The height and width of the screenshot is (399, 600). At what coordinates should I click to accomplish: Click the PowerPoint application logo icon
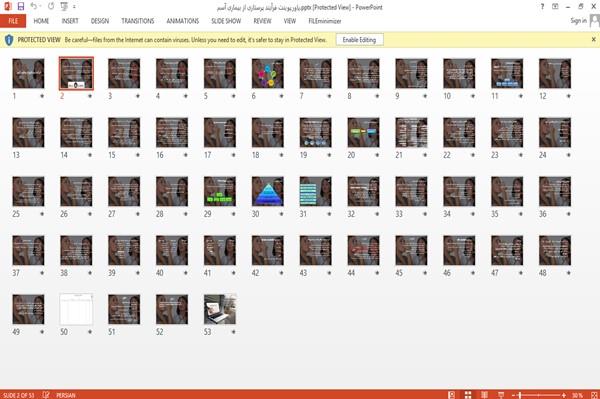point(7,6)
